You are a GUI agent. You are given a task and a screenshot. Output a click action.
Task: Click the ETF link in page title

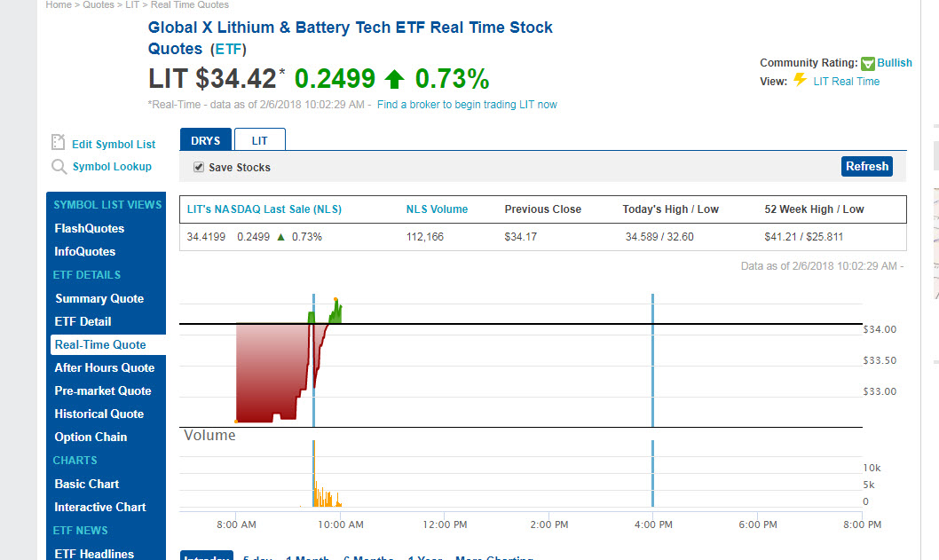[x=228, y=49]
